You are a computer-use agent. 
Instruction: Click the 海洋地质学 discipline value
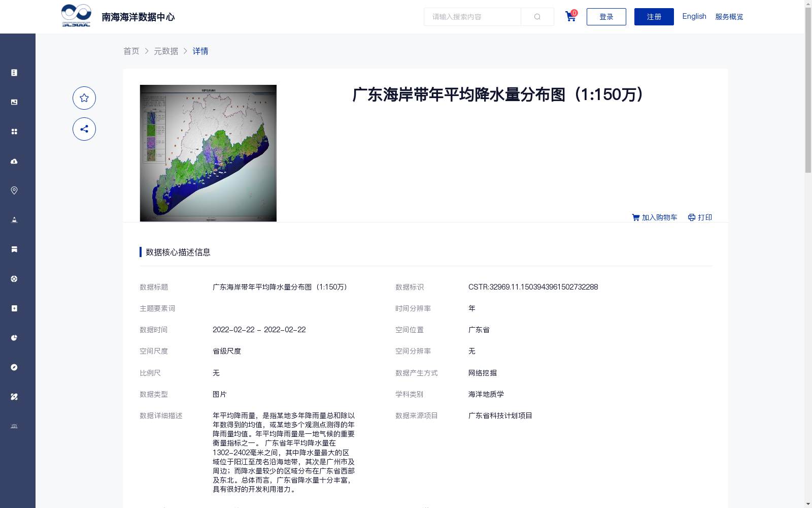tap(486, 394)
